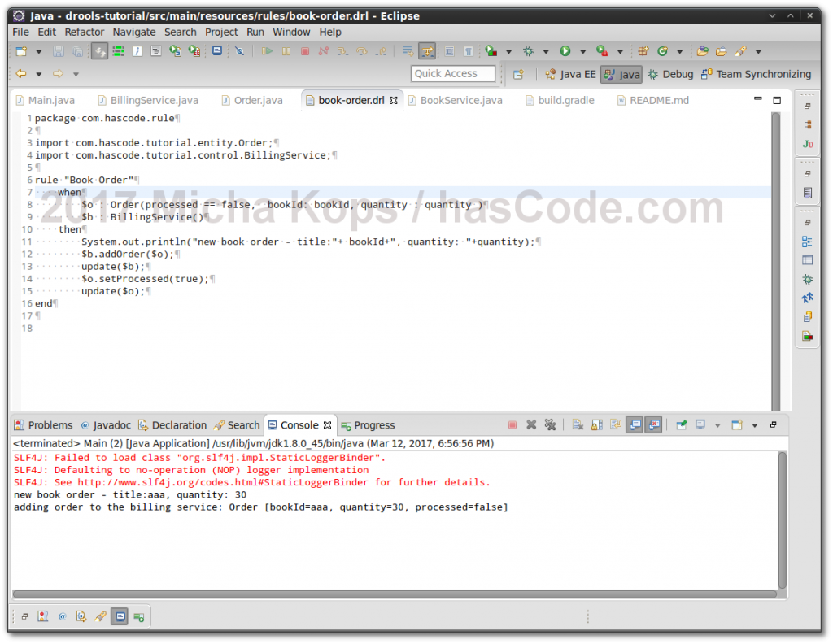833x644 pixels.
Task: Toggle Pin Console
Action: coord(680,424)
